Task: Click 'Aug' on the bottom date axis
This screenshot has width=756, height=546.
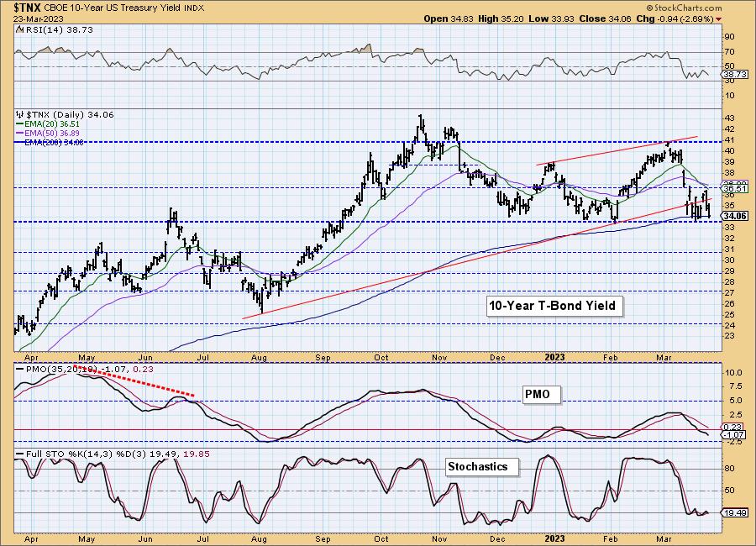Action: coord(260,538)
